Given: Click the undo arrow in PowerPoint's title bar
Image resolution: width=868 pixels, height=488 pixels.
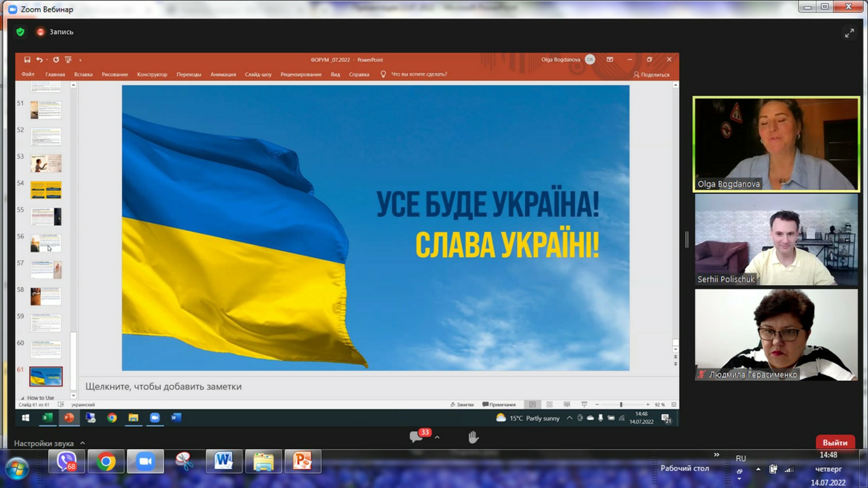Looking at the screenshot, I should click(x=40, y=60).
